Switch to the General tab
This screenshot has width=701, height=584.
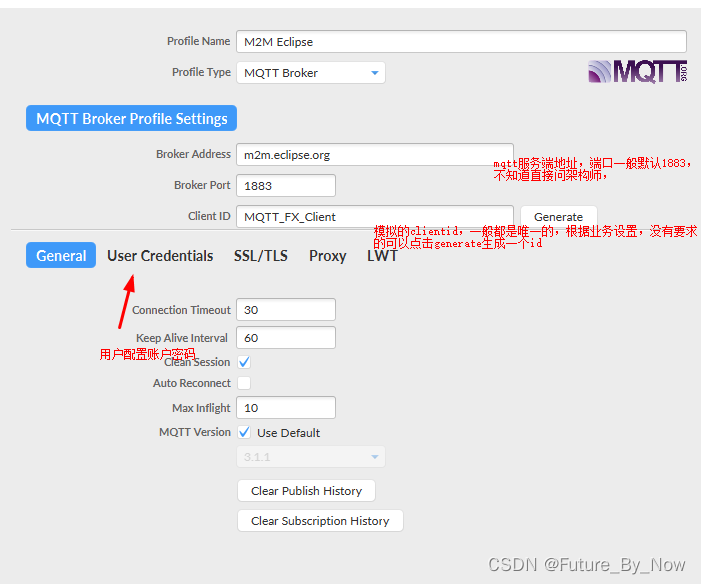coord(61,255)
